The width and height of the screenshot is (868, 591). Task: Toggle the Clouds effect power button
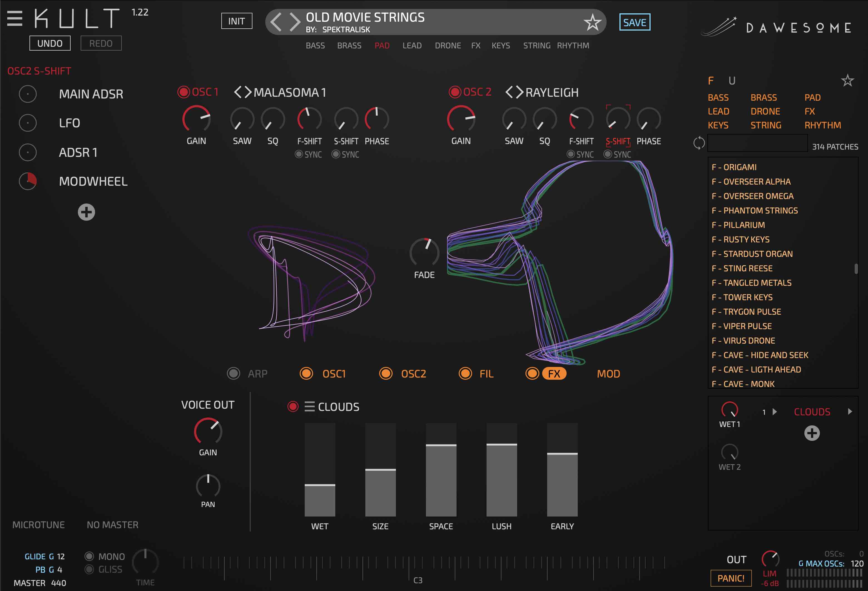[x=293, y=406]
